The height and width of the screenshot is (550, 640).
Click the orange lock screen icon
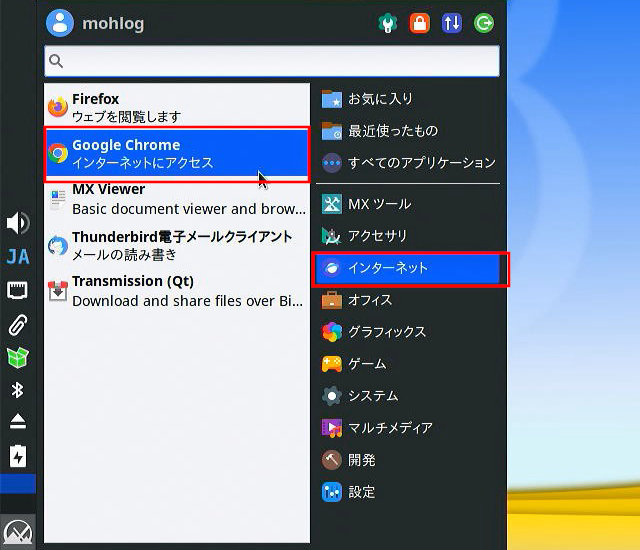click(x=420, y=23)
